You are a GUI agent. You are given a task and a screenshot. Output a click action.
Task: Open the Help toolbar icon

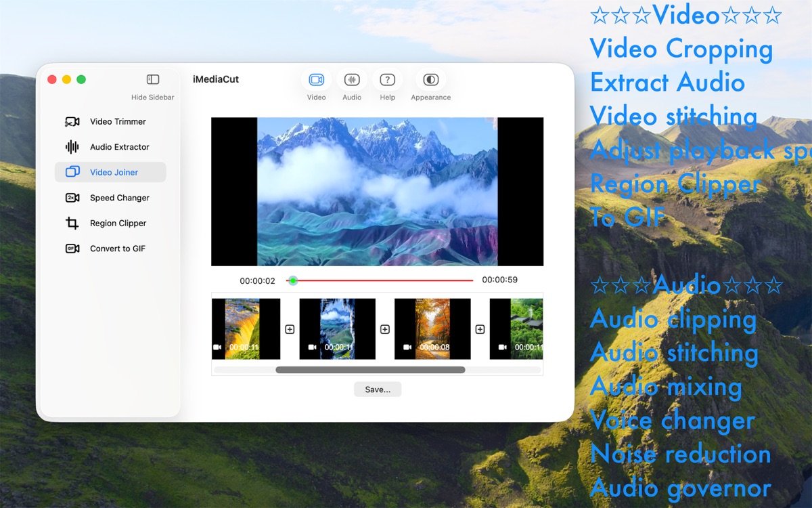pos(387,80)
